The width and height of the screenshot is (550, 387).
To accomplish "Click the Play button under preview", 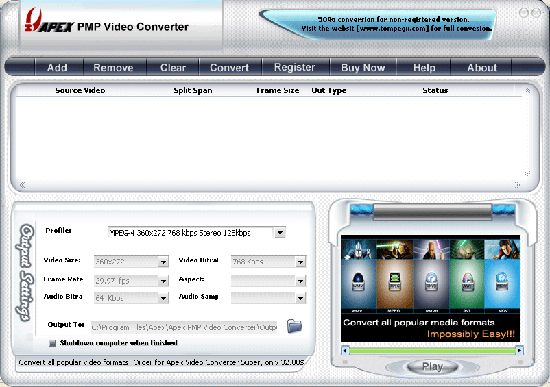I will coord(432,367).
